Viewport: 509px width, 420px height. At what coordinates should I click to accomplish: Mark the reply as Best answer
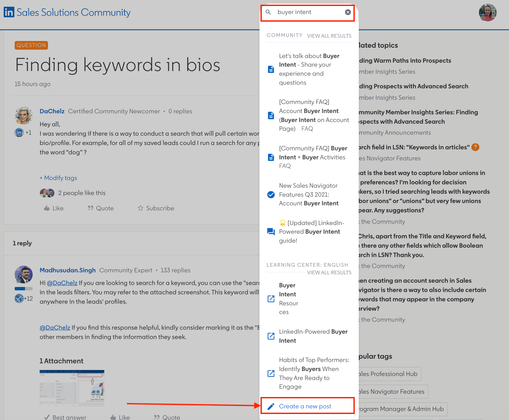click(65, 417)
